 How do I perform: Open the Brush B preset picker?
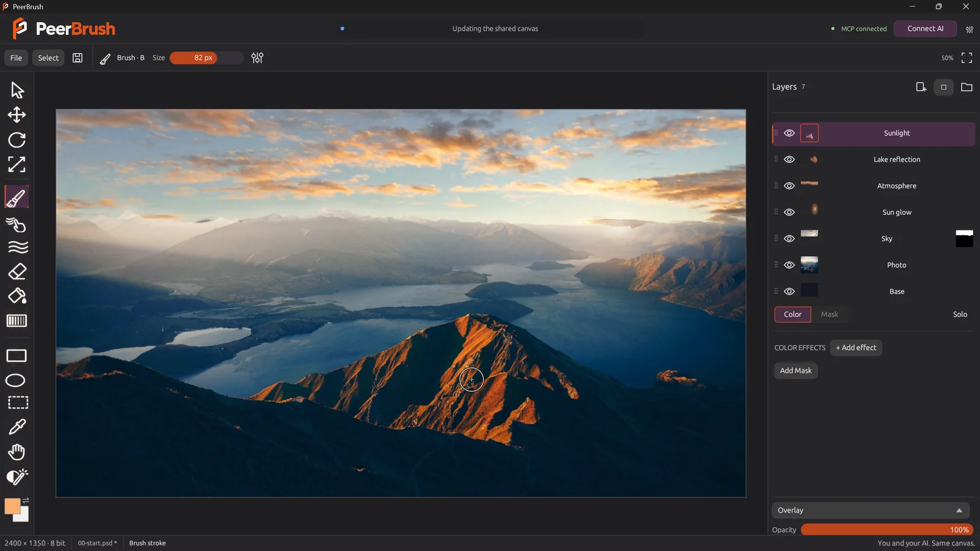[x=123, y=58]
